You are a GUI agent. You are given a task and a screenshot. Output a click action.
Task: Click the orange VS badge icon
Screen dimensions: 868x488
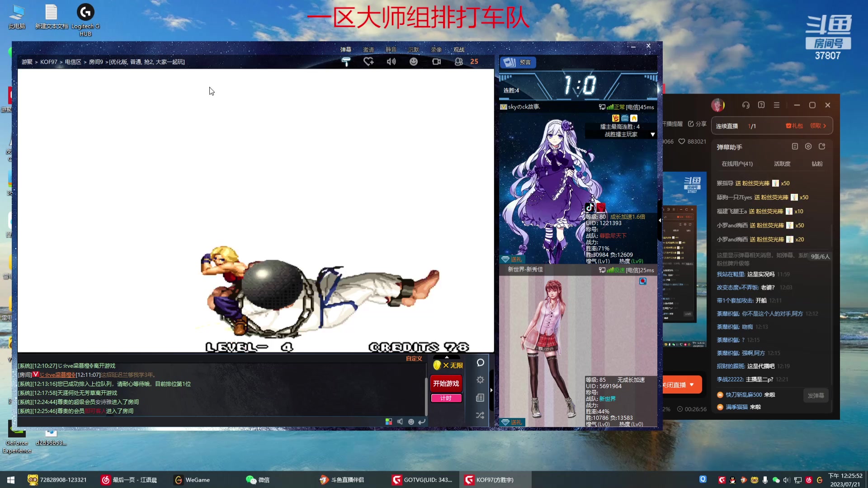pyautogui.click(x=615, y=118)
